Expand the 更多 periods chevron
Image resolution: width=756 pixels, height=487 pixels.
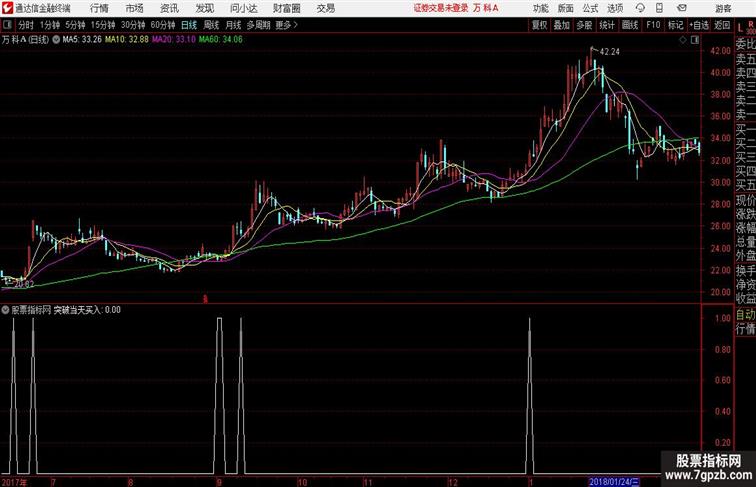coord(287,25)
